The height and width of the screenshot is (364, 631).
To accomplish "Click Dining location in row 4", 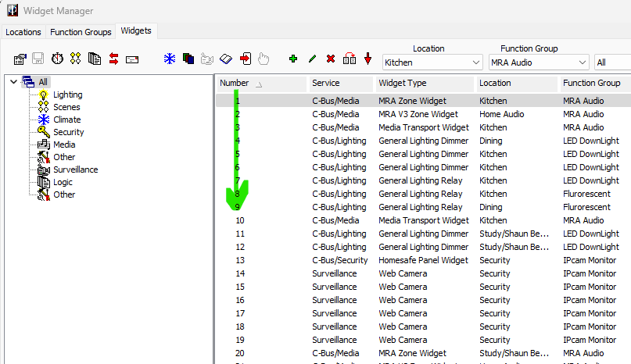I will pos(490,141).
